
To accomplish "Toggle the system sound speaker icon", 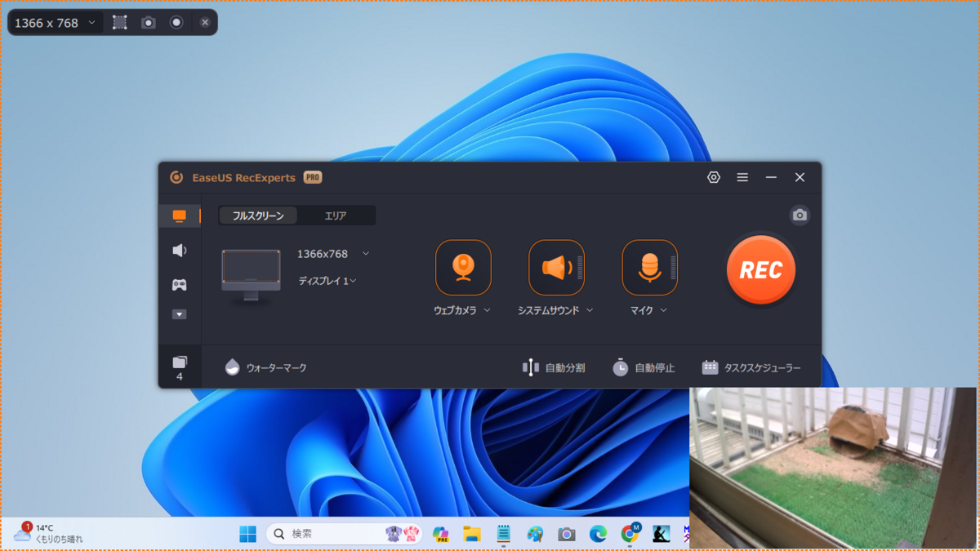I will coord(556,267).
